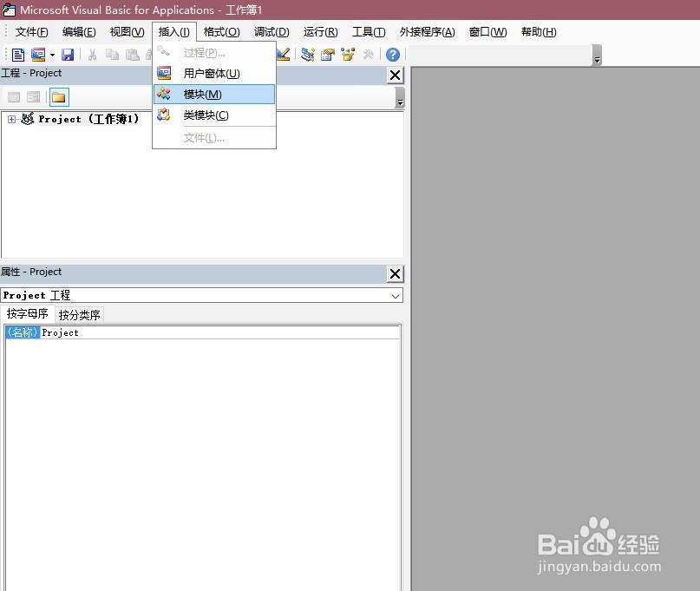Viewport: 700px width, 591px height.
Task: Click the class module icon beside 类模块(C)
Action: coord(164,115)
